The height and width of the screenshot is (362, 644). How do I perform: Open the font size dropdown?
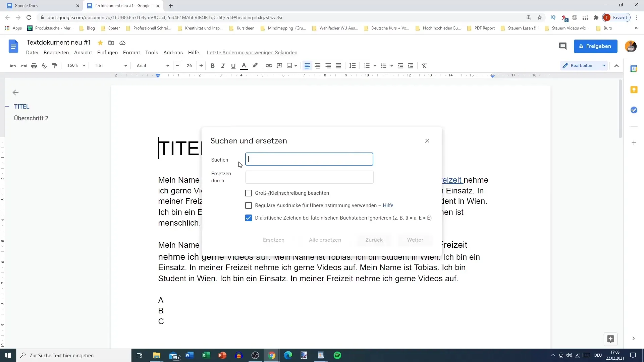pos(189,65)
